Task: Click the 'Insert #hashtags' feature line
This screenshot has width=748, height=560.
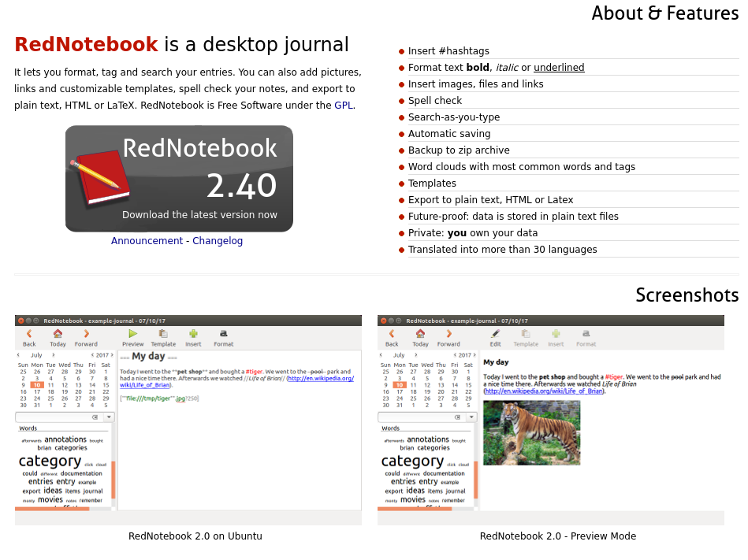Action: (449, 51)
